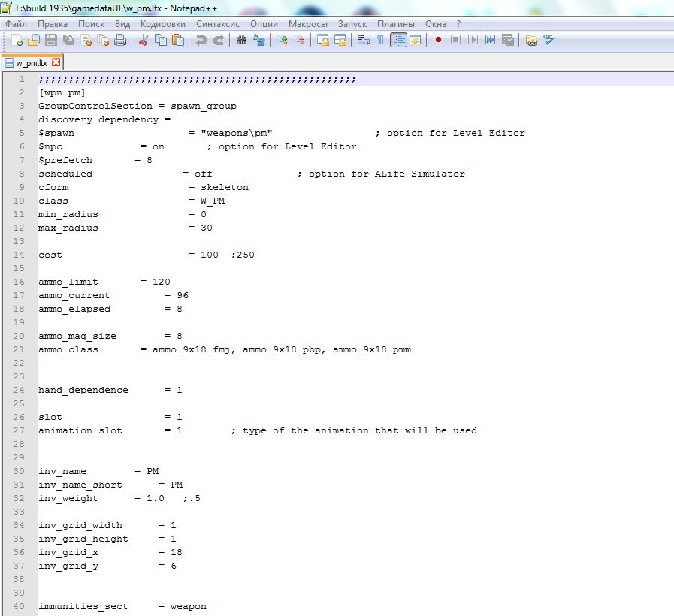
Task: Open the Вид menu
Action: [122, 24]
